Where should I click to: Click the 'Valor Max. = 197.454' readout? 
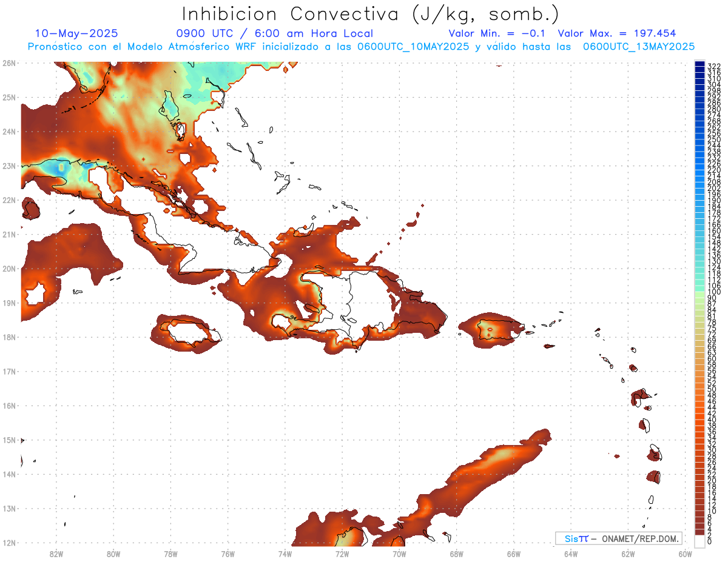click(x=616, y=33)
